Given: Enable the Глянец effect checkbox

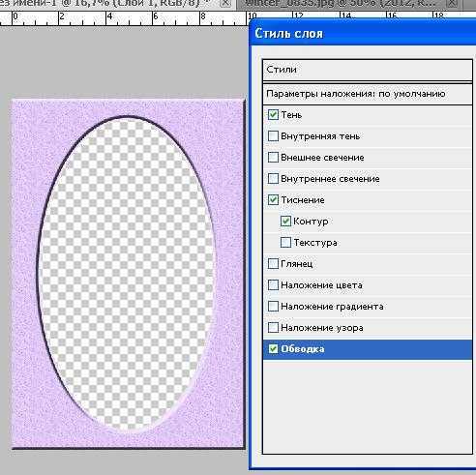Looking at the screenshot, I should (x=273, y=264).
